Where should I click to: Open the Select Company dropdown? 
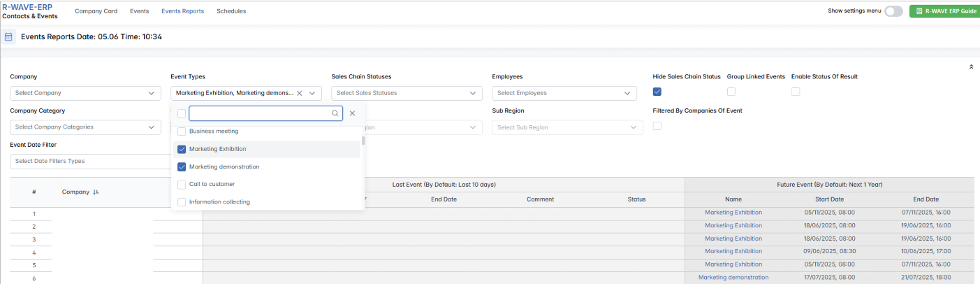[85, 93]
